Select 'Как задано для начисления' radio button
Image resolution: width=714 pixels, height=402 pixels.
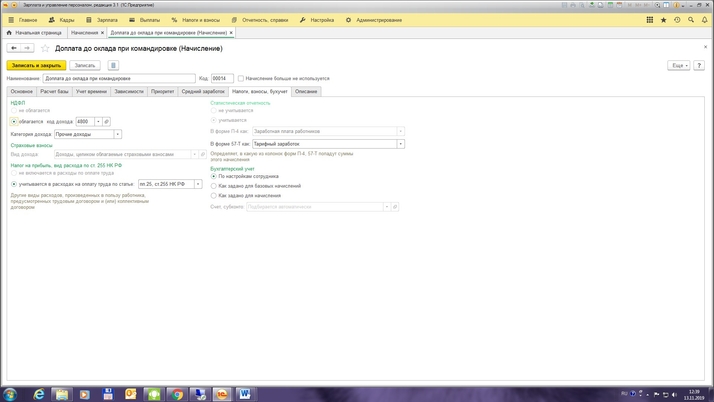[x=213, y=196]
